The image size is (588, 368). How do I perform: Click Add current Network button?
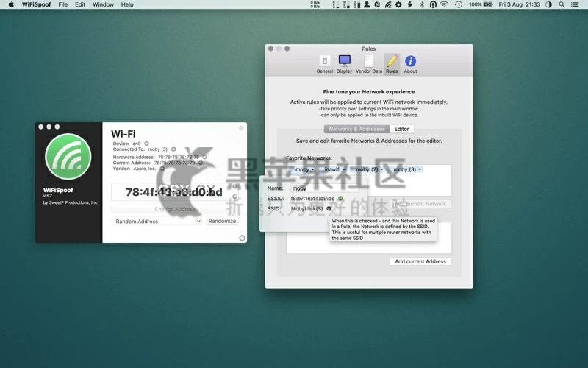click(x=420, y=204)
